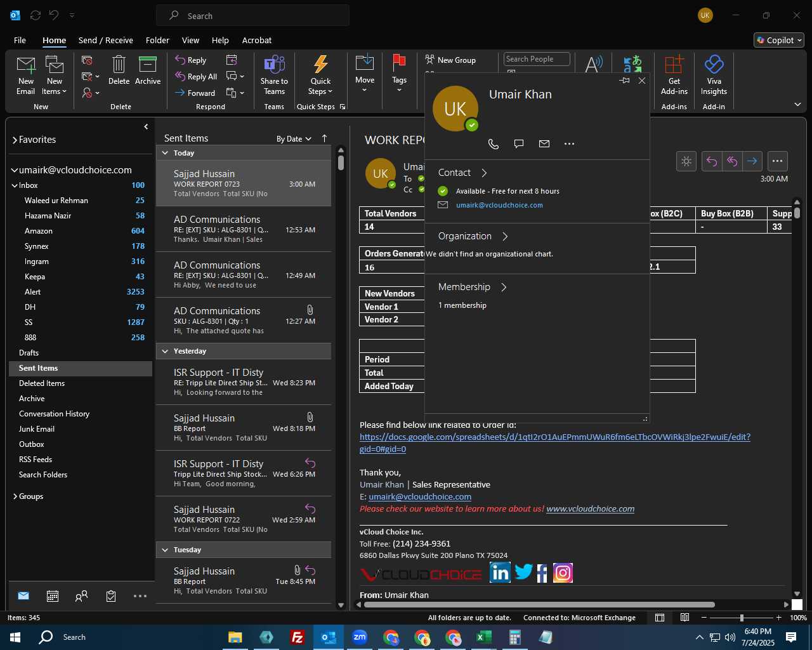Collapse the ribbon with chevron
Screen dimensions: 812x650
pos(797,104)
